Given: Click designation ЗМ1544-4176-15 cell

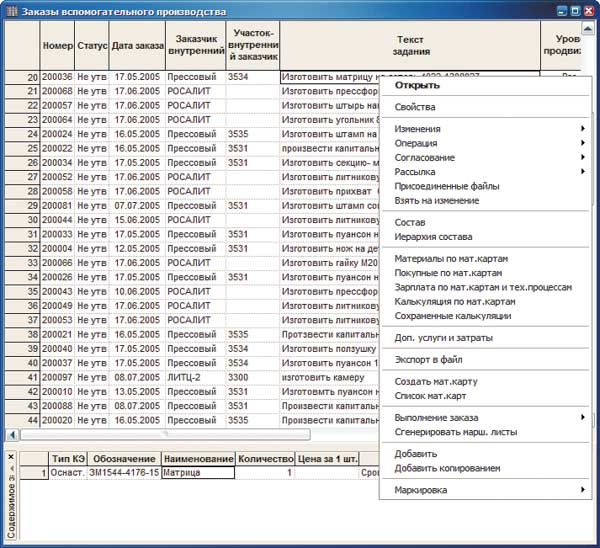Looking at the screenshot, I should point(124,473).
